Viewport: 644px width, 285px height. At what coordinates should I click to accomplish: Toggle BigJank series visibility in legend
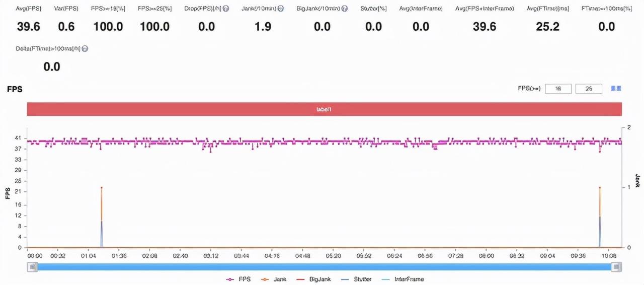310,279
